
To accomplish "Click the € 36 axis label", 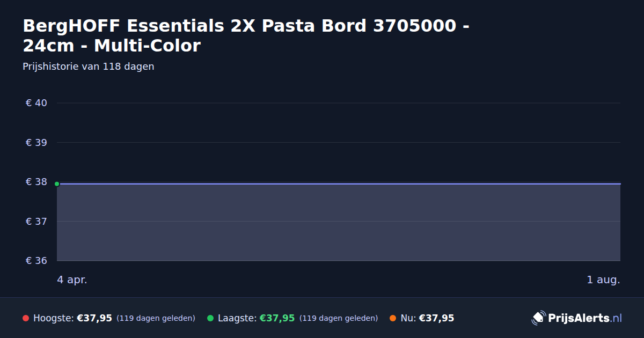I will point(36,261).
